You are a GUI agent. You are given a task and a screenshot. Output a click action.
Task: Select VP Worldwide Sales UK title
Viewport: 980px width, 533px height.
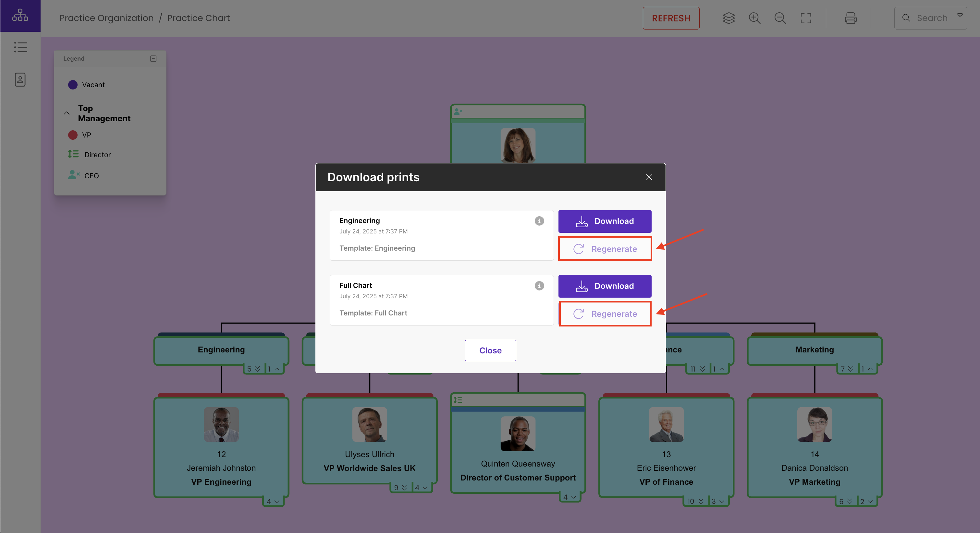[x=369, y=468]
